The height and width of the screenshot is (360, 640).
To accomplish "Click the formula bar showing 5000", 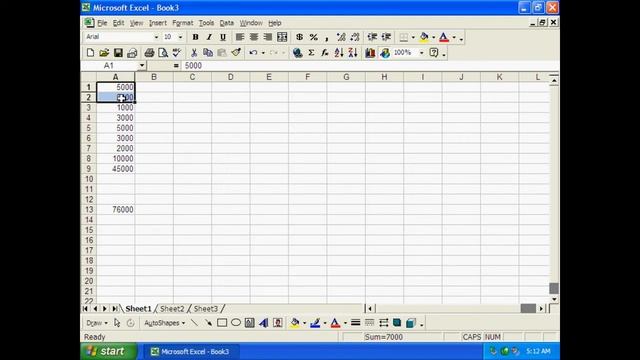I will click(x=369, y=65).
